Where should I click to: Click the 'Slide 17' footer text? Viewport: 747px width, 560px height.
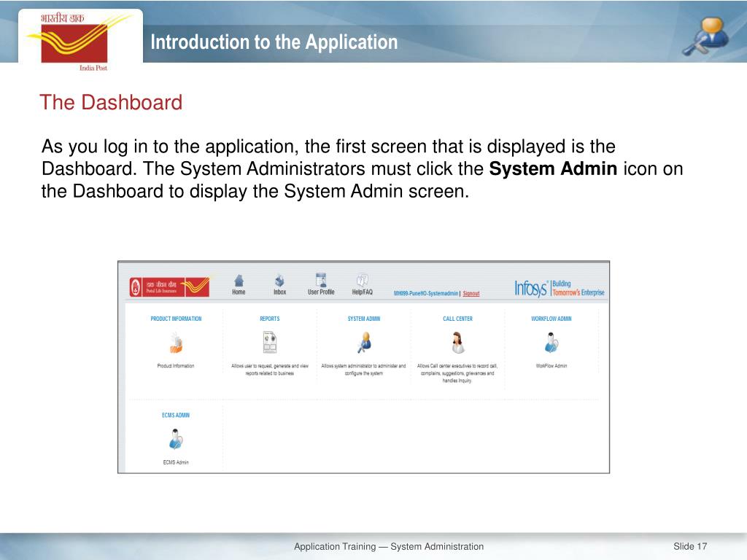tap(690, 547)
